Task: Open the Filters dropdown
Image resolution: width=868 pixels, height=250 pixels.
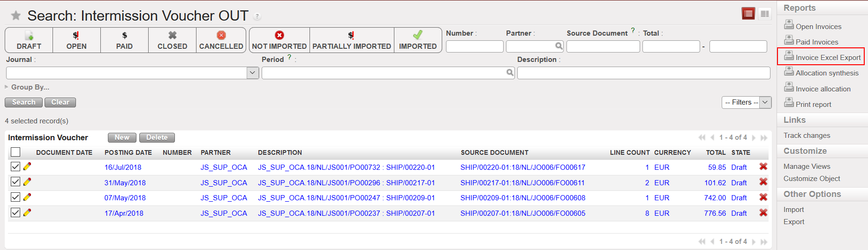Action: pos(746,102)
